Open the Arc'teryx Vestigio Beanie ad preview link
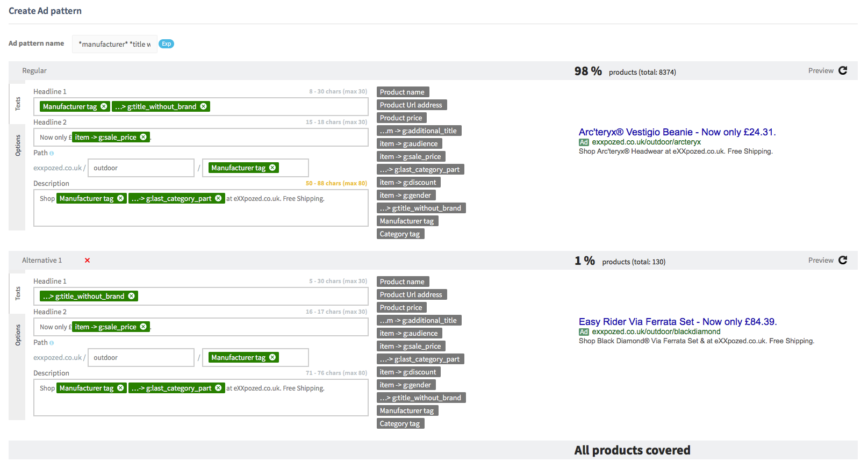 [677, 132]
